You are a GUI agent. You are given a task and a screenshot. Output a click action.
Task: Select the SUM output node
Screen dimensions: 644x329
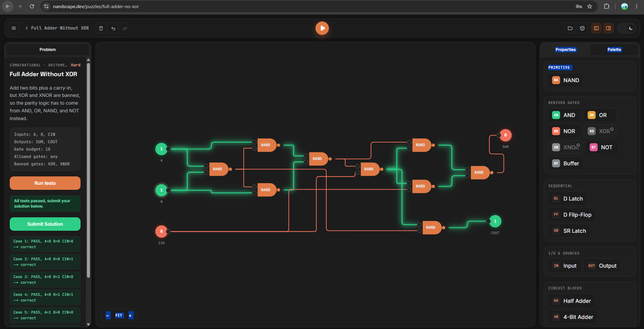point(505,135)
